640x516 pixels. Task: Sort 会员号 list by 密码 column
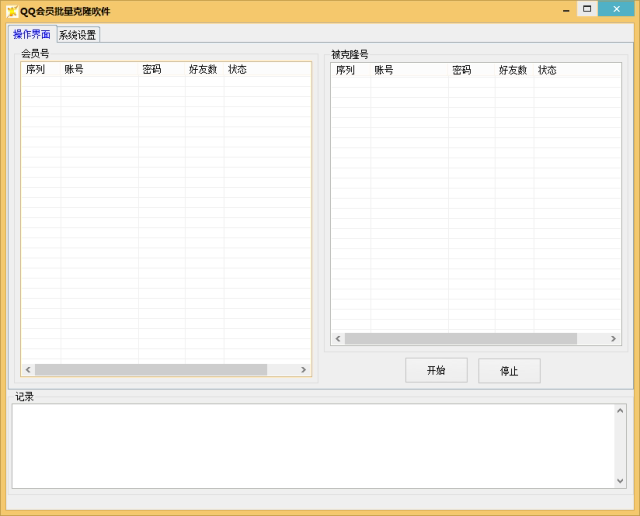pyautogui.click(x=162, y=69)
